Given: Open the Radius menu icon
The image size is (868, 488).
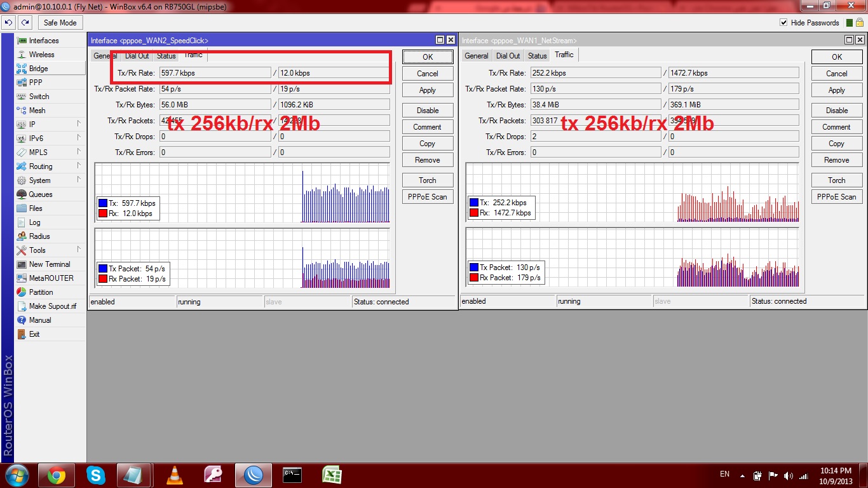Looking at the screenshot, I should coord(22,236).
